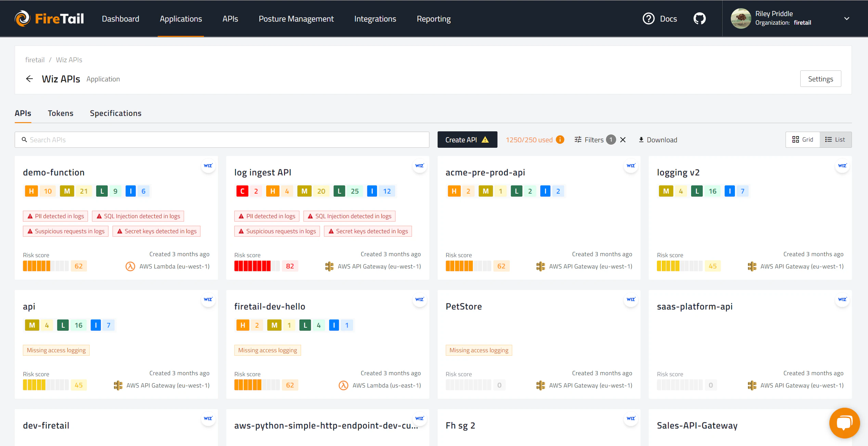Screen dimensions: 868x446
Task: Open the dev-firetail card title
Action: pyautogui.click(x=46, y=425)
